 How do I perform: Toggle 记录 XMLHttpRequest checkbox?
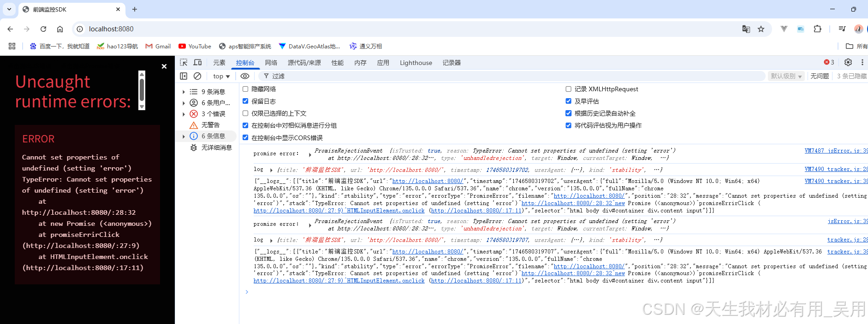pyautogui.click(x=569, y=89)
